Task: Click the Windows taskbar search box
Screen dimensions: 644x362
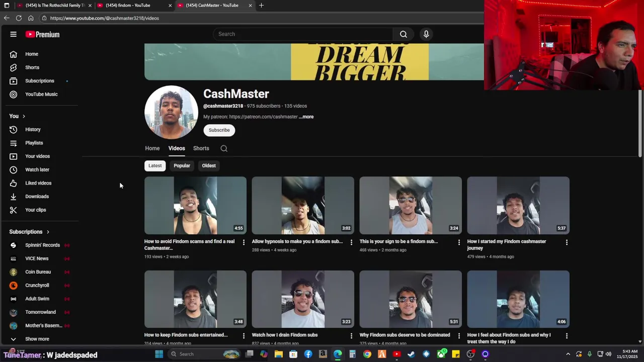Action: 204,354
